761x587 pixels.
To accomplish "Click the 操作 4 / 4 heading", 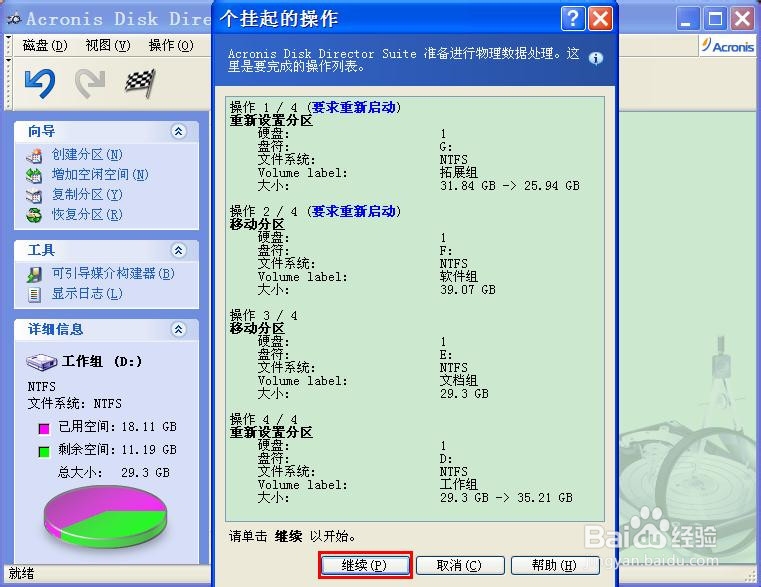I will click(264, 419).
